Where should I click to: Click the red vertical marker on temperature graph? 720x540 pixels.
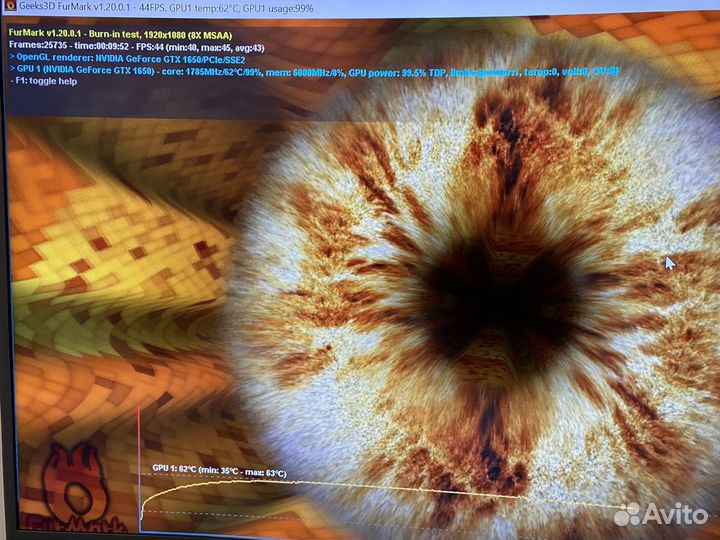pos(138,470)
